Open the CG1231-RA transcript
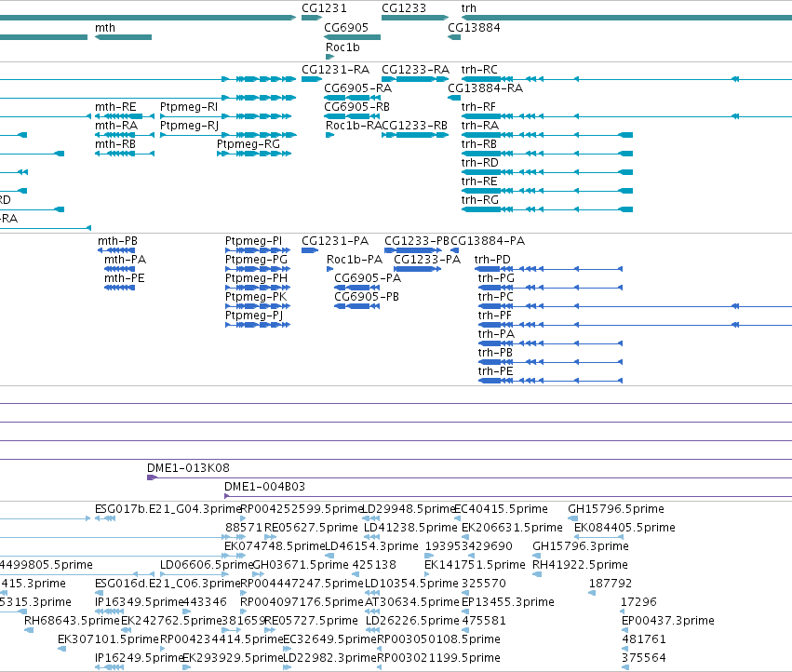Screen dimensions: 792x672 (335, 70)
